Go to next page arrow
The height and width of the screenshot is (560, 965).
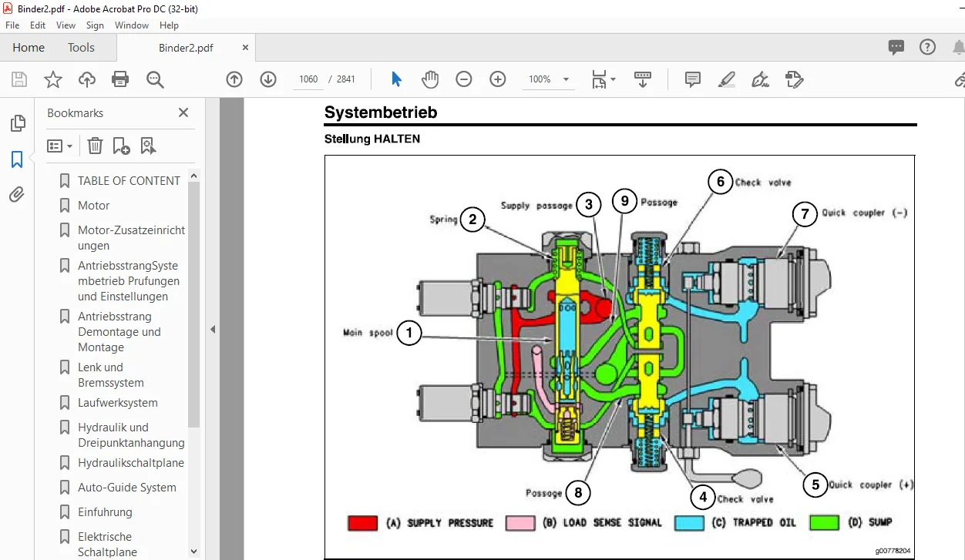(x=268, y=79)
